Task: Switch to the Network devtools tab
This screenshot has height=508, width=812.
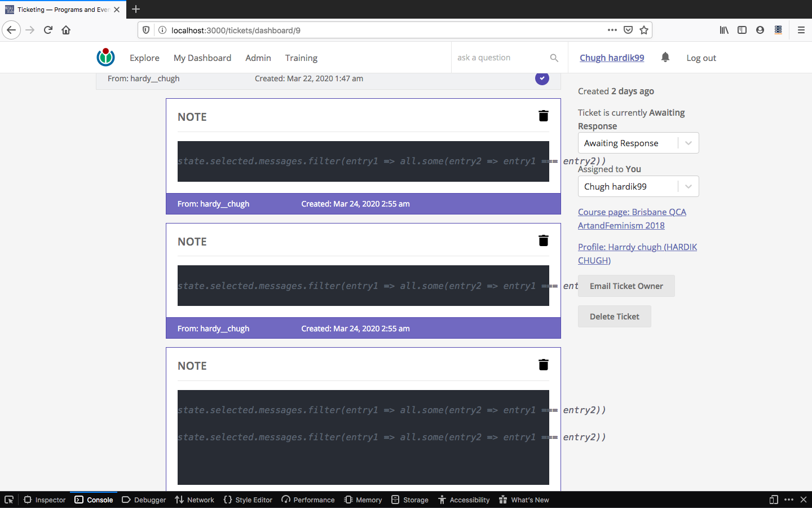Action: [195, 500]
